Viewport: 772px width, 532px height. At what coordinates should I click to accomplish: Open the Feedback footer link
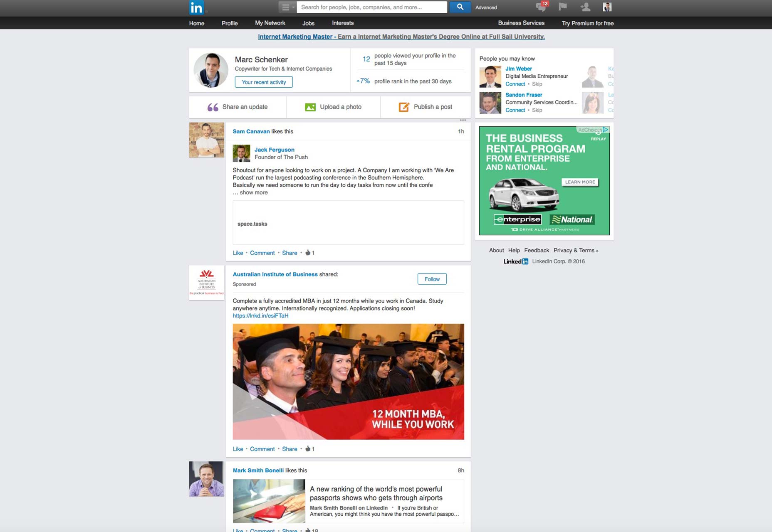537,250
